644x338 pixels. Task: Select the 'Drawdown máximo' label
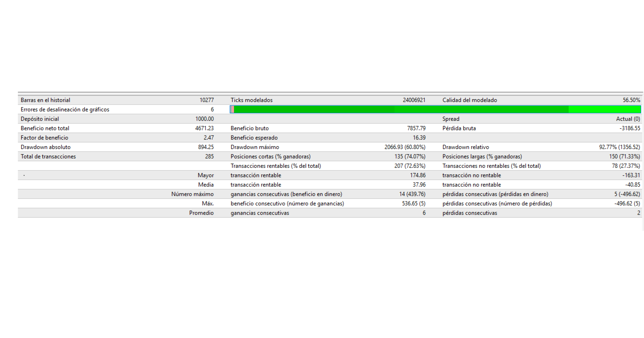coord(255,147)
